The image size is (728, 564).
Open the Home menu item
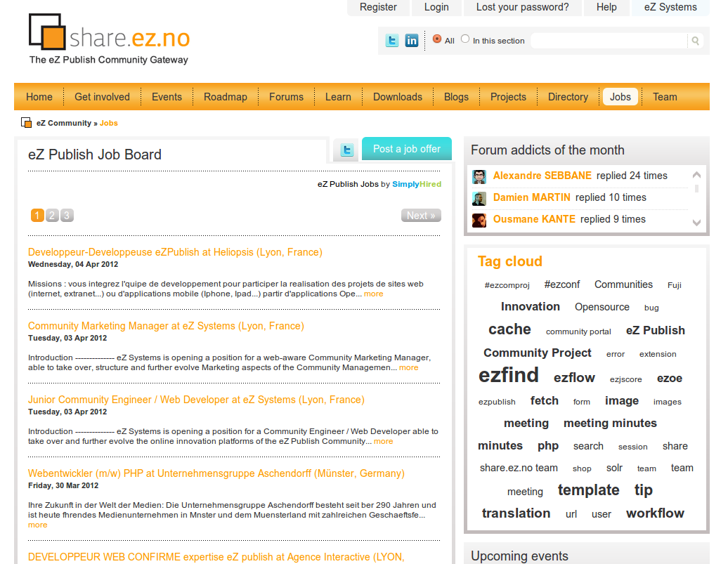[39, 97]
